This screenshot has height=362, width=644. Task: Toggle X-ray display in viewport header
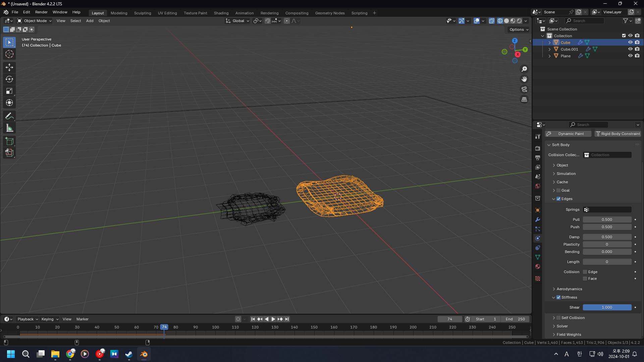492,21
